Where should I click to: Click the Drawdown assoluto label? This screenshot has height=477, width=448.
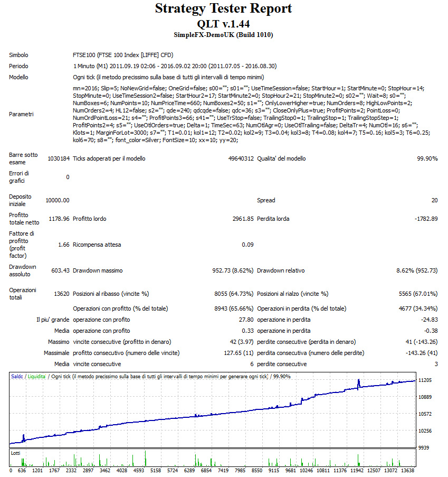23,270
